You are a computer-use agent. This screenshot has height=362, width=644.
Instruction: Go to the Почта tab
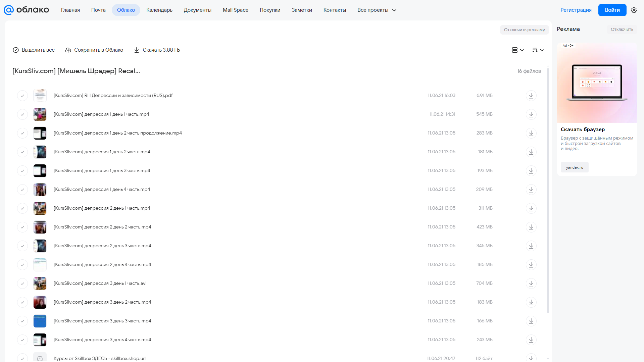click(x=98, y=10)
